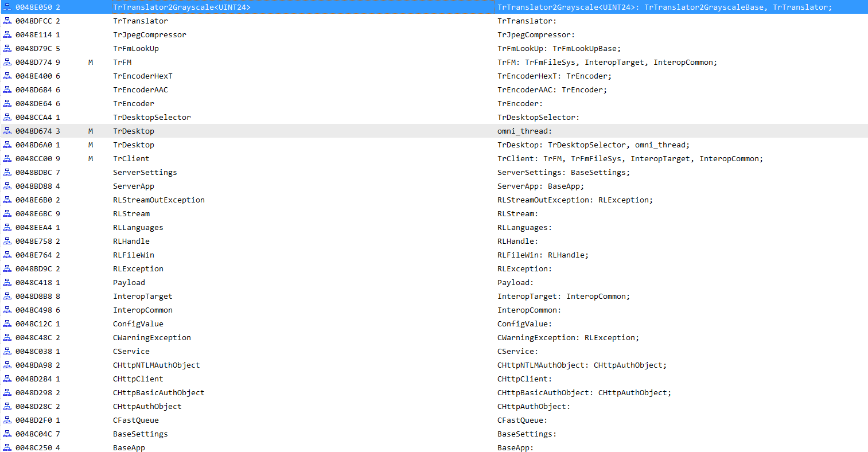Click hierarchy text 'CHttpNTLMAuthObject: CHttpAuthObject;'
Viewport: 868px width, 452px height.
(x=582, y=365)
